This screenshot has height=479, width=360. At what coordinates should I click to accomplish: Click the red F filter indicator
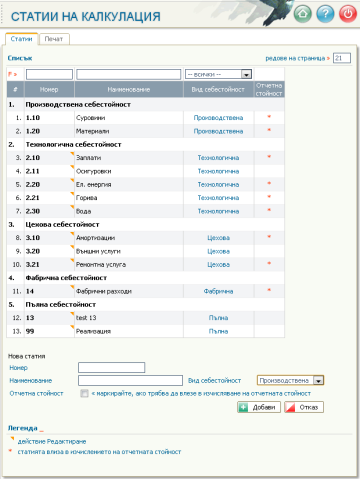pyautogui.click(x=12, y=74)
